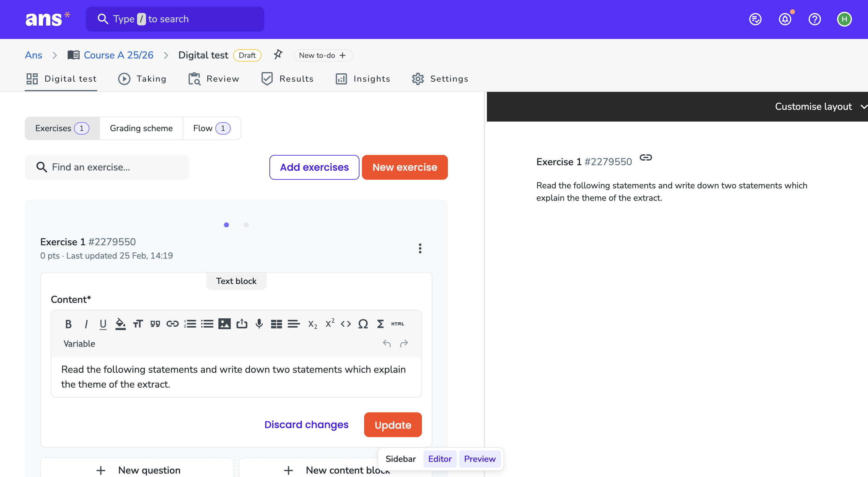Click Update button
Screen dimensions: 868x477
click(393, 425)
